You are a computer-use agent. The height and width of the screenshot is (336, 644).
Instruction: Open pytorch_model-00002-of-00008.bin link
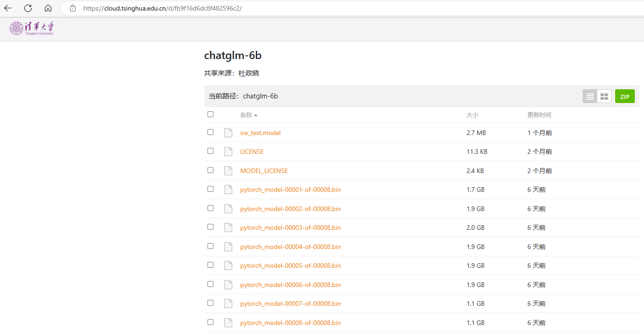pos(290,209)
